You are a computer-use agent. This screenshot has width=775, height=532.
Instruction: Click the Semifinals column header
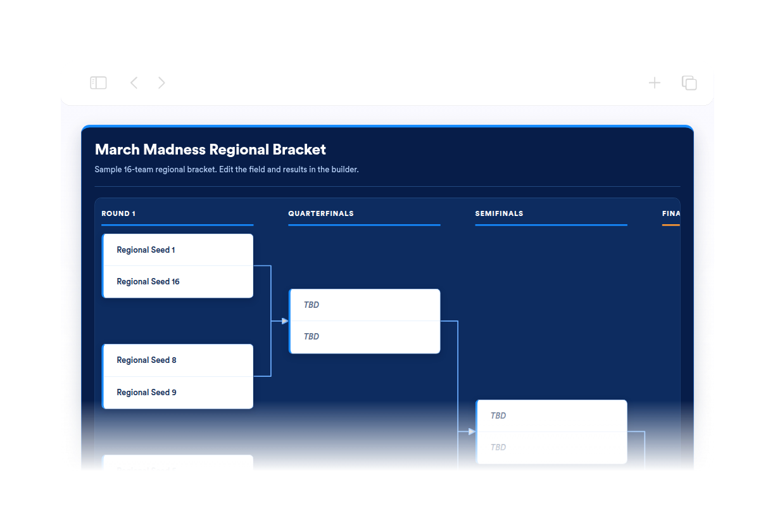coord(499,213)
